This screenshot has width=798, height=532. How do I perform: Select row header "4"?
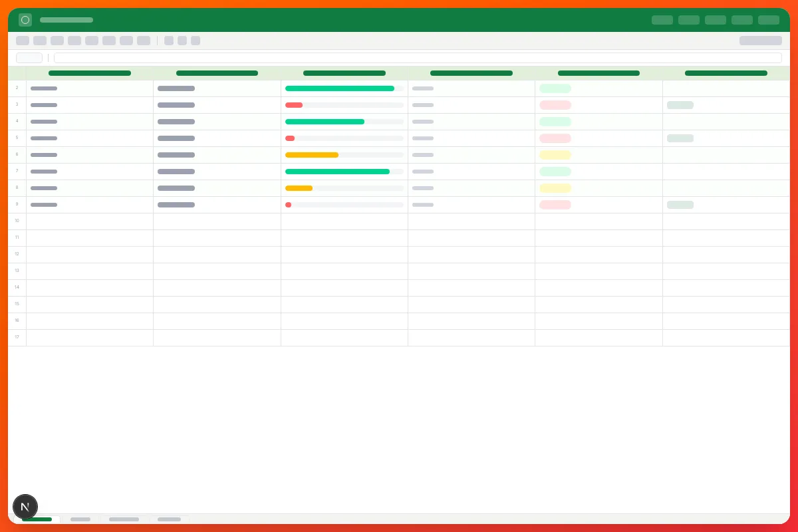17,122
